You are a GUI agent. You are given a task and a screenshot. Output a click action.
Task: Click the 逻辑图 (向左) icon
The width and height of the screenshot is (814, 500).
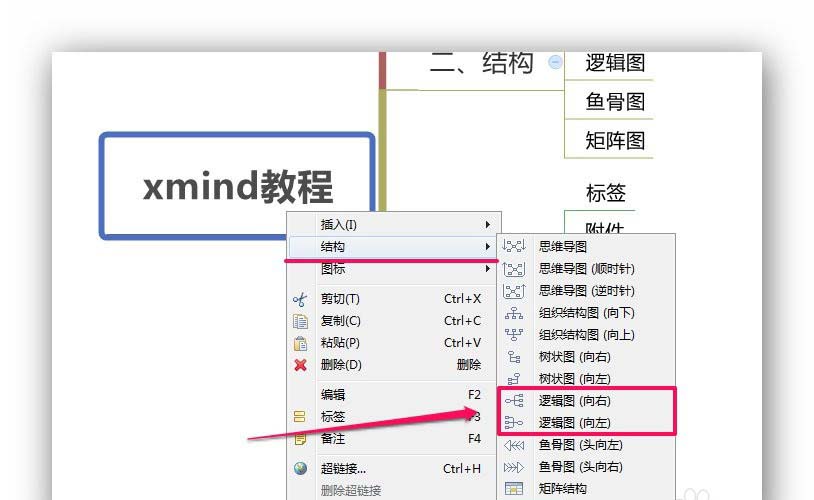514,423
